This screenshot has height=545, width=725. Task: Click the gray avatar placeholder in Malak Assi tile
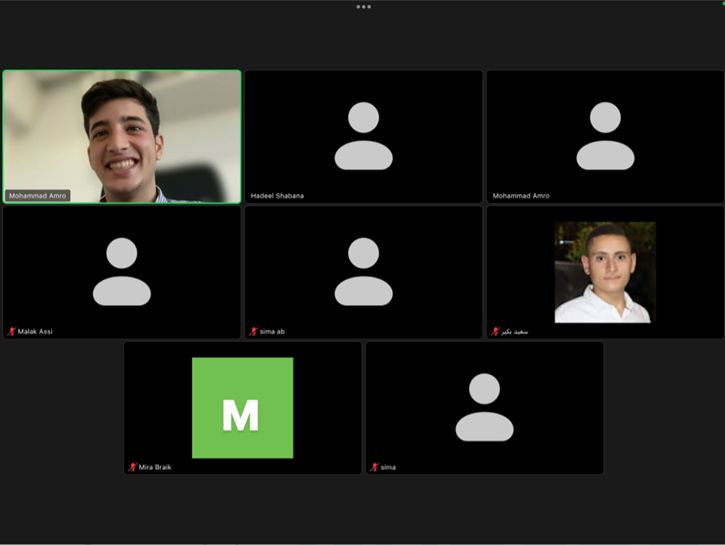122,272
